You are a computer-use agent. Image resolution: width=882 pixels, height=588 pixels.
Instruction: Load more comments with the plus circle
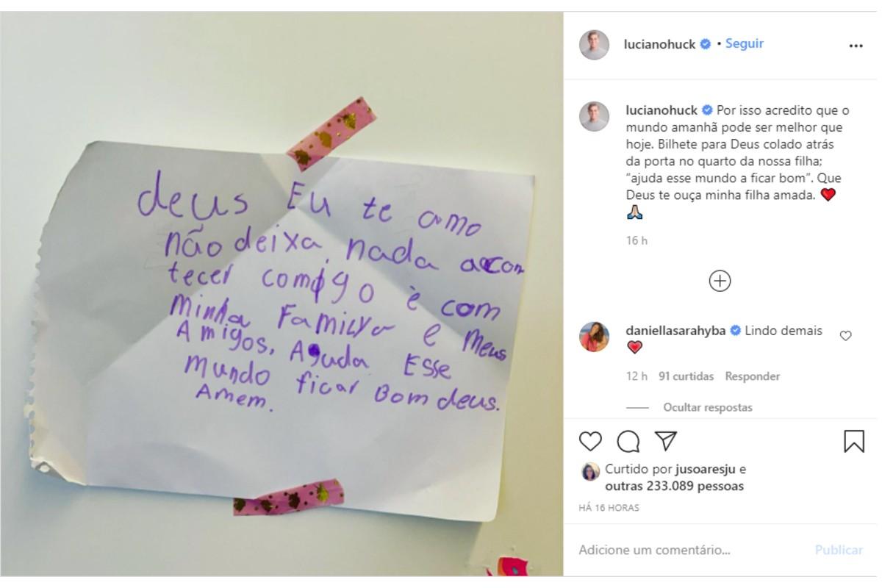pos(720,281)
